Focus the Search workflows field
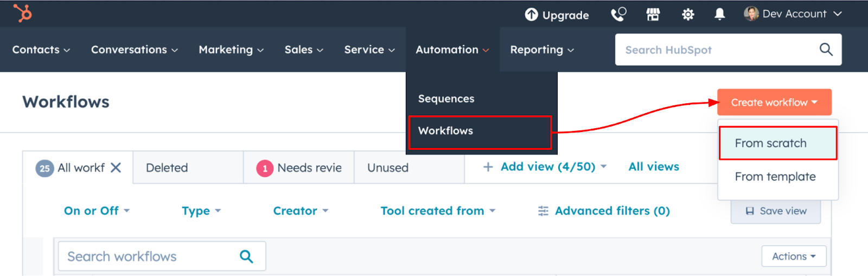This screenshot has height=276, width=868. [x=162, y=256]
